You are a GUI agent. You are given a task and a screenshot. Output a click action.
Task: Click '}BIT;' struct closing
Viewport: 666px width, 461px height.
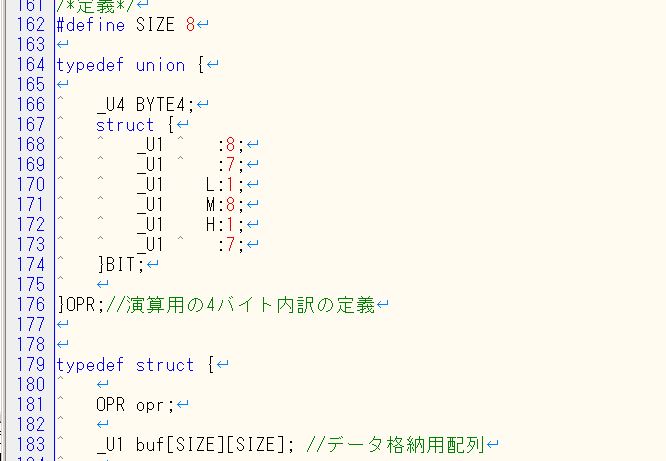(x=121, y=264)
